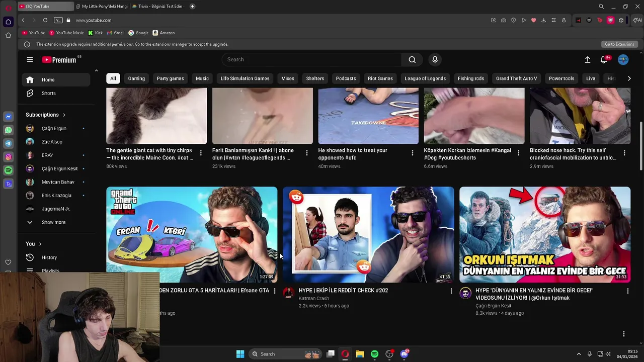The width and height of the screenshot is (644, 362).
Task: Open Opera GX from the taskbar
Action: click(345, 354)
